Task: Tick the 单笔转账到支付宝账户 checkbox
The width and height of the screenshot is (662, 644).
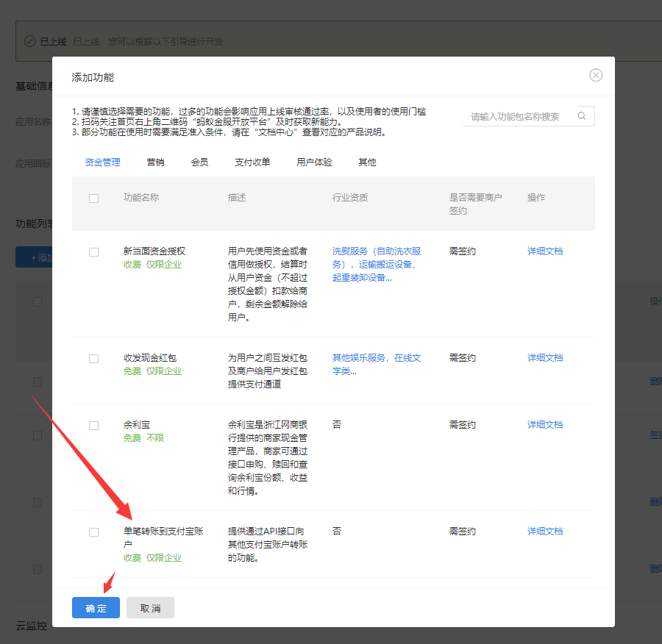Action: [93, 532]
